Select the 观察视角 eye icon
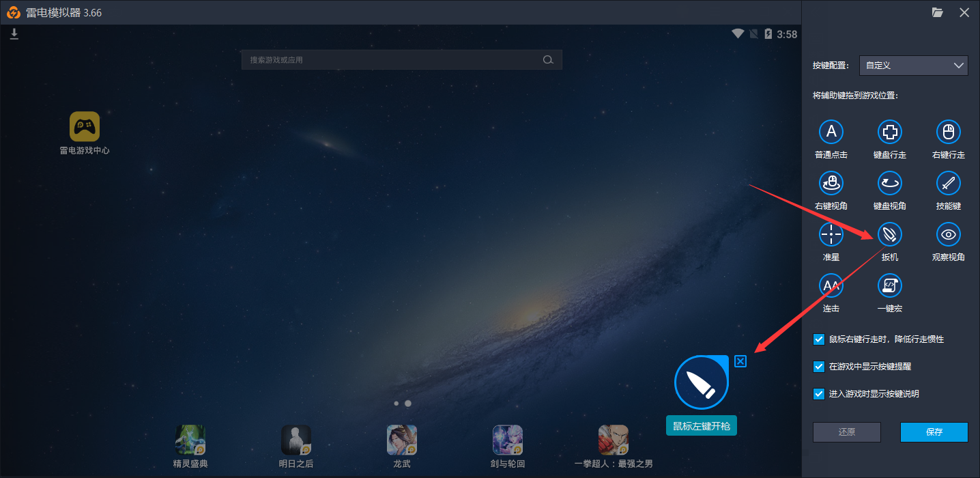 pyautogui.click(x=949, y=234)
